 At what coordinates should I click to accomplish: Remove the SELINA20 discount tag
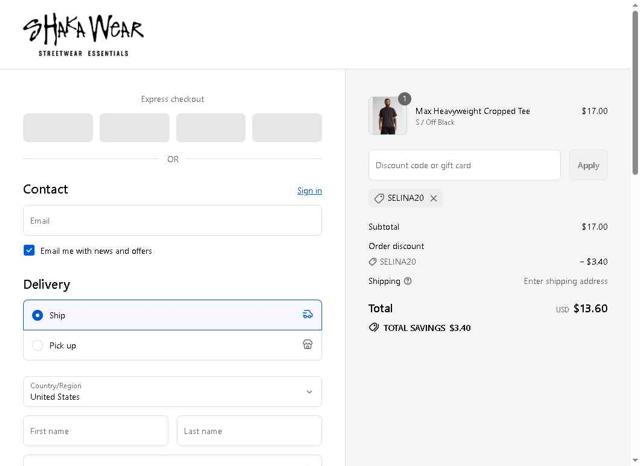click(433, 198)
